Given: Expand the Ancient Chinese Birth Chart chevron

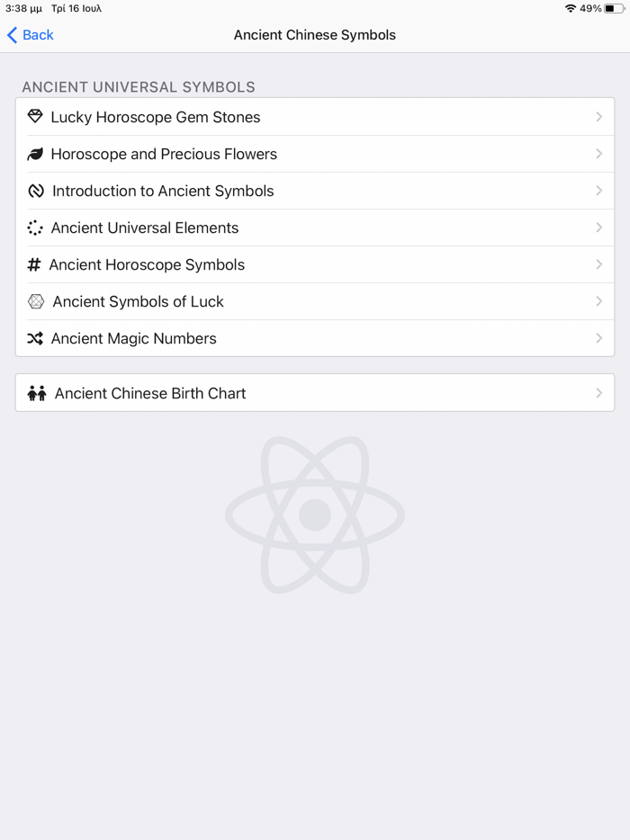Looking at the screenshot, I should (598, 393).
